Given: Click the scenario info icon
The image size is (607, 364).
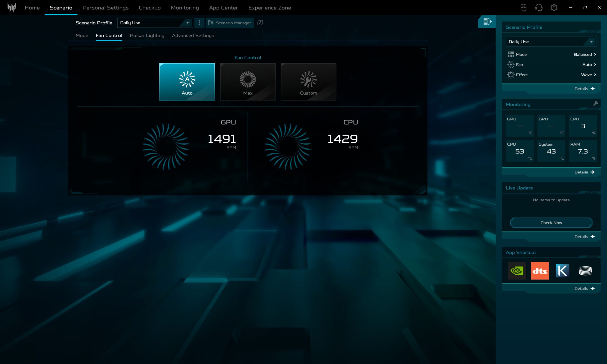Looking at the screenshot, I should pyautogui.click(x=260, y=23).
